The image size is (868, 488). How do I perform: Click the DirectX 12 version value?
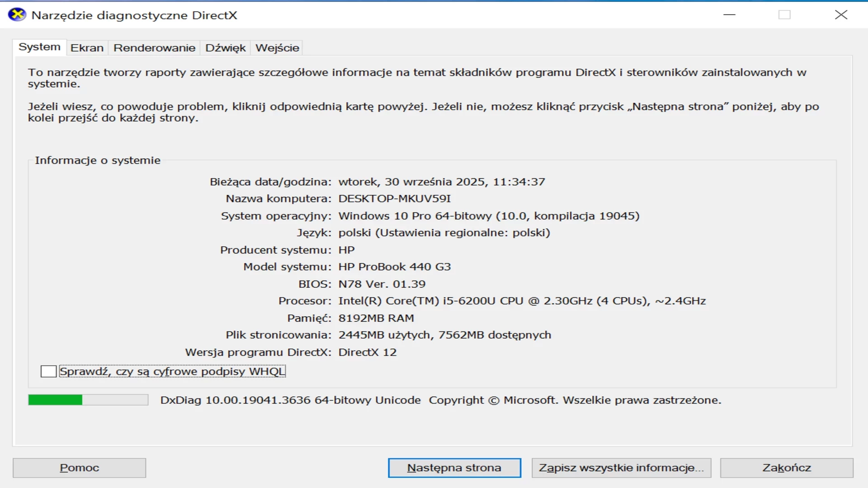pyautogui.click(x=368, y=352)
